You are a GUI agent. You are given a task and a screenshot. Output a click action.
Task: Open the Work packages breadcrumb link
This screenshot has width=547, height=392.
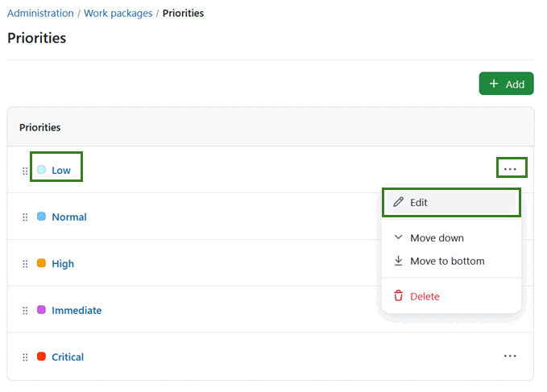118,14
